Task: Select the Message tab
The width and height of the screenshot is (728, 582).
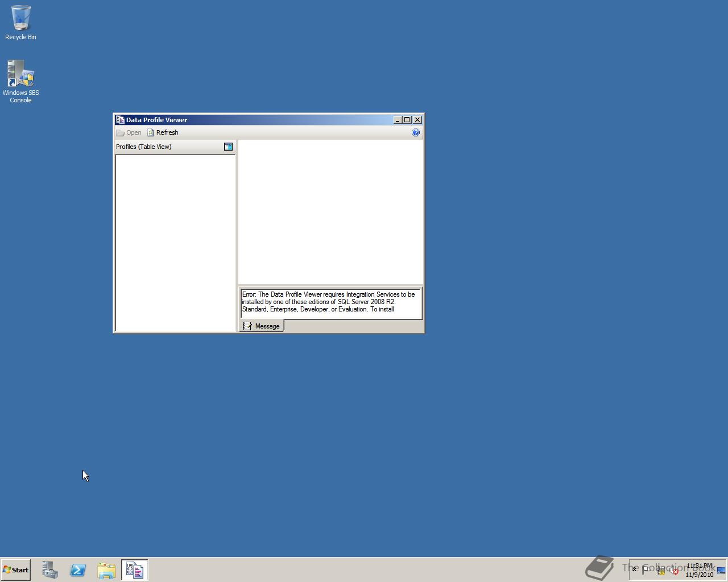Action: coord(262,326)
